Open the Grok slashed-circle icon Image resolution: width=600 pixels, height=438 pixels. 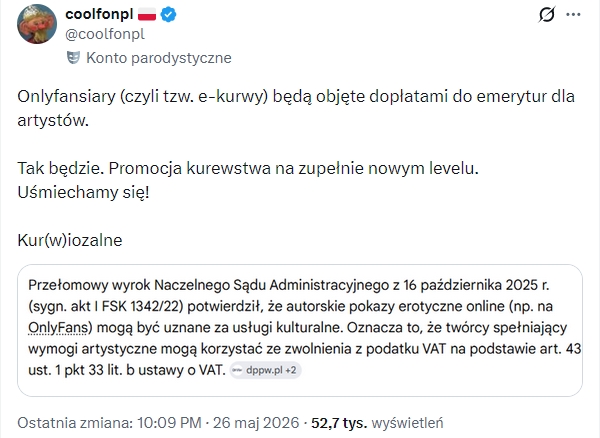pyautogui.click(x=546, y=15)
